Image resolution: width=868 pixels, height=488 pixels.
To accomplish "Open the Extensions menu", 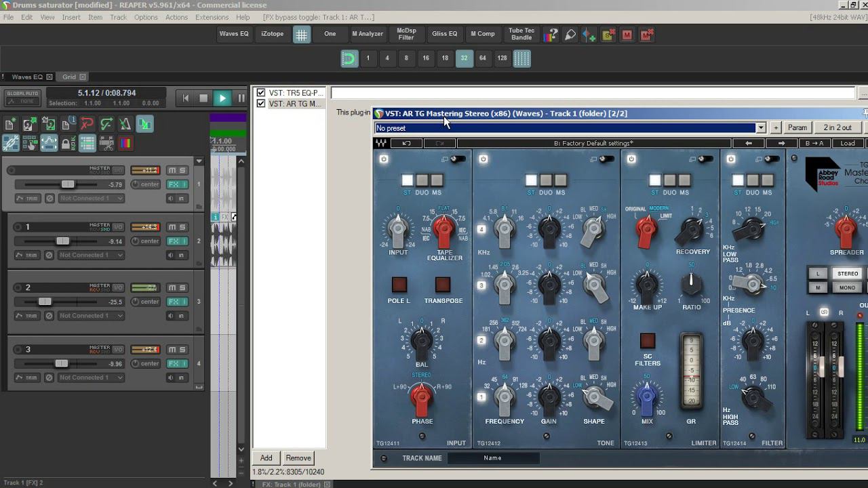I will pos(212,17).
